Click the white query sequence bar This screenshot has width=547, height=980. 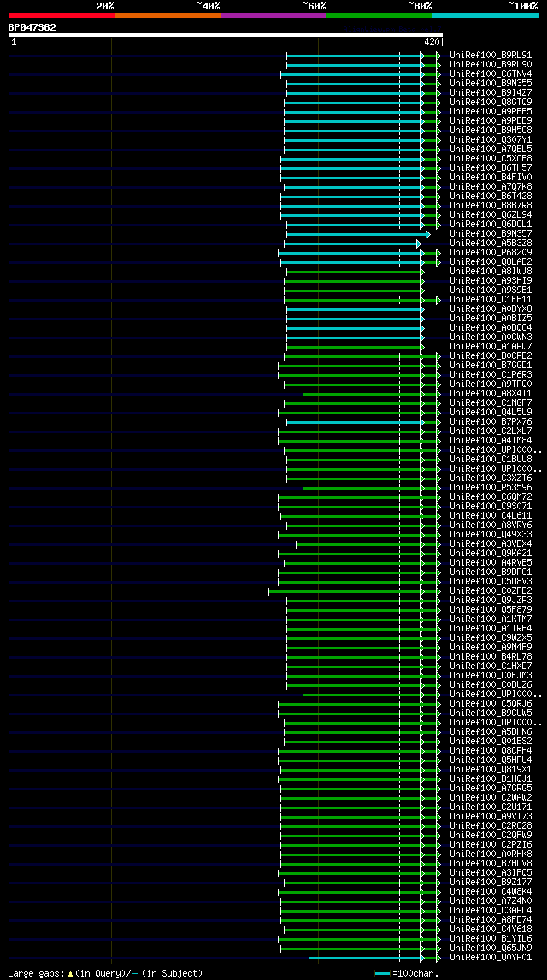225,35
